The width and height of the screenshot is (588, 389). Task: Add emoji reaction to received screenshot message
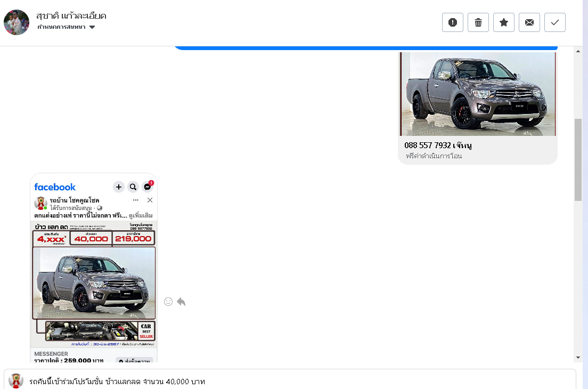tap(168, 302)
